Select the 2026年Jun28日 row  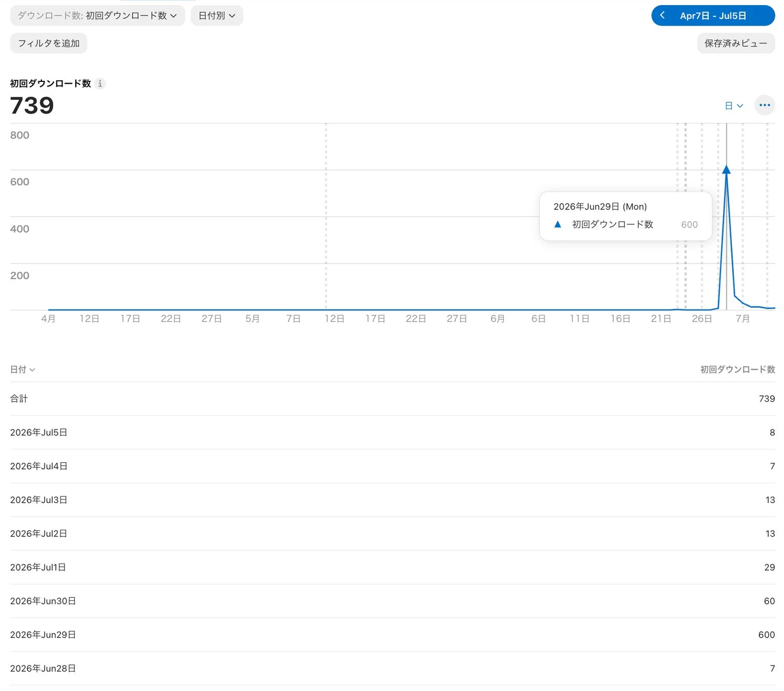pyautogui.click(x=393, y=669)
